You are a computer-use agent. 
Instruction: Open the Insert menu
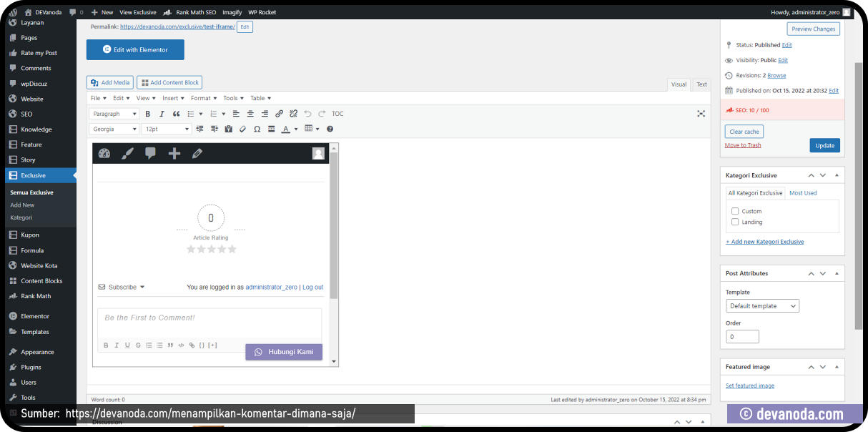(173, 98)
